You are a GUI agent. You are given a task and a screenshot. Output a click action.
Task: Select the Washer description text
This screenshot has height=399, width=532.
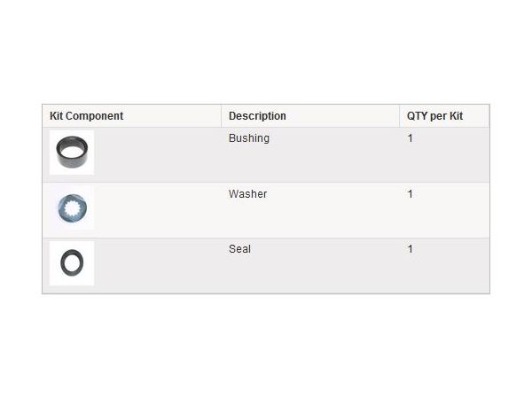click(247, 194)
